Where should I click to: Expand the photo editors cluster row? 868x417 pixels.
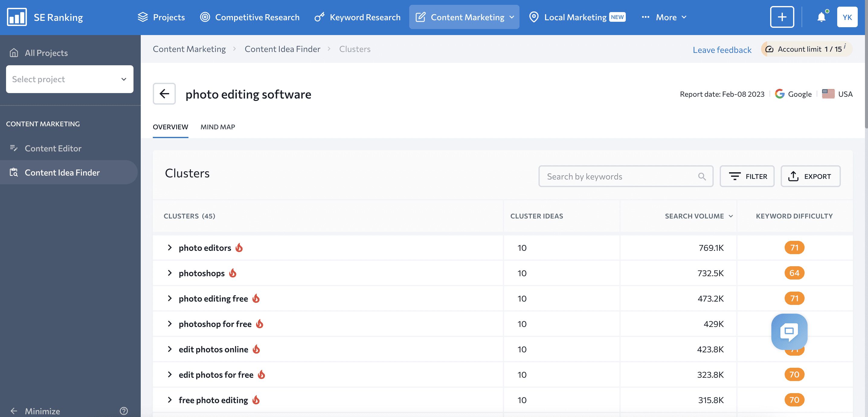pos(169,247)
